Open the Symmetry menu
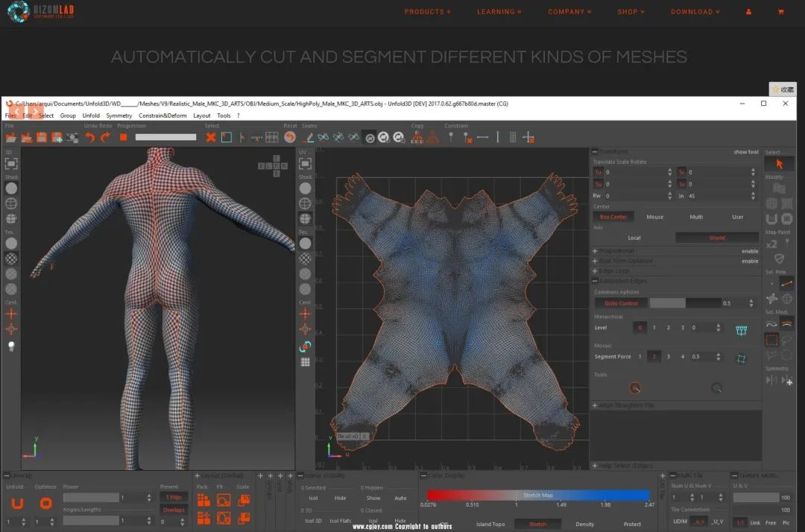This screenshot has width=805, height=532. point(119,115)
